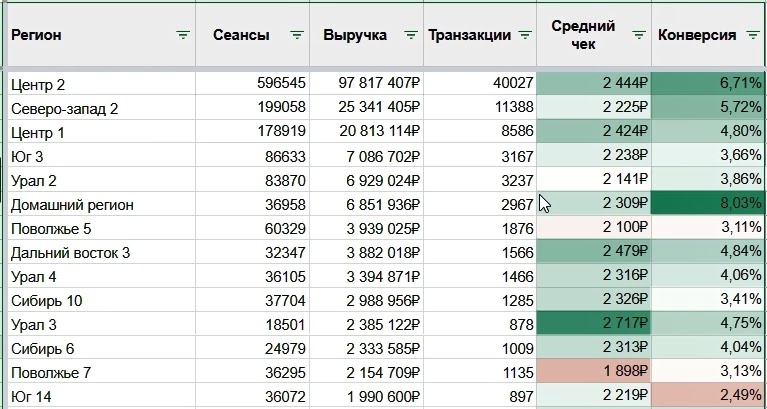Select the conversion cell 3,86%

pos(708,180)
